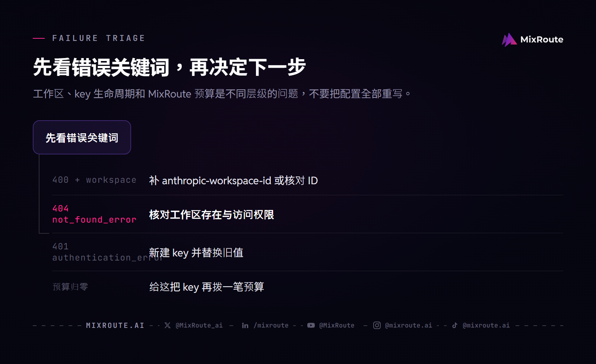This screenshot has height=364, width=596.
Task: Click the TikTok icon in footer
Action: 455,325
